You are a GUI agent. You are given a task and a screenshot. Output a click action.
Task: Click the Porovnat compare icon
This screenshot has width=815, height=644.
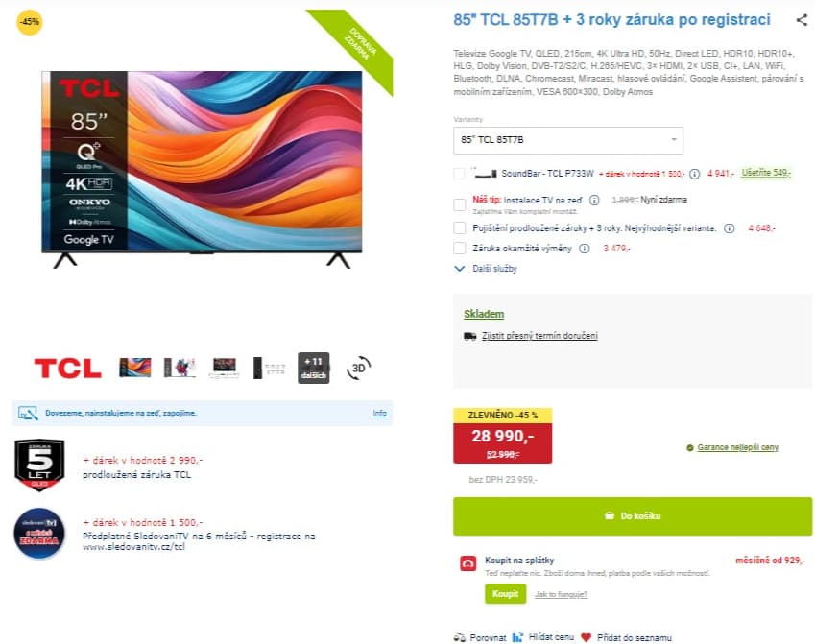click(460, 638)
